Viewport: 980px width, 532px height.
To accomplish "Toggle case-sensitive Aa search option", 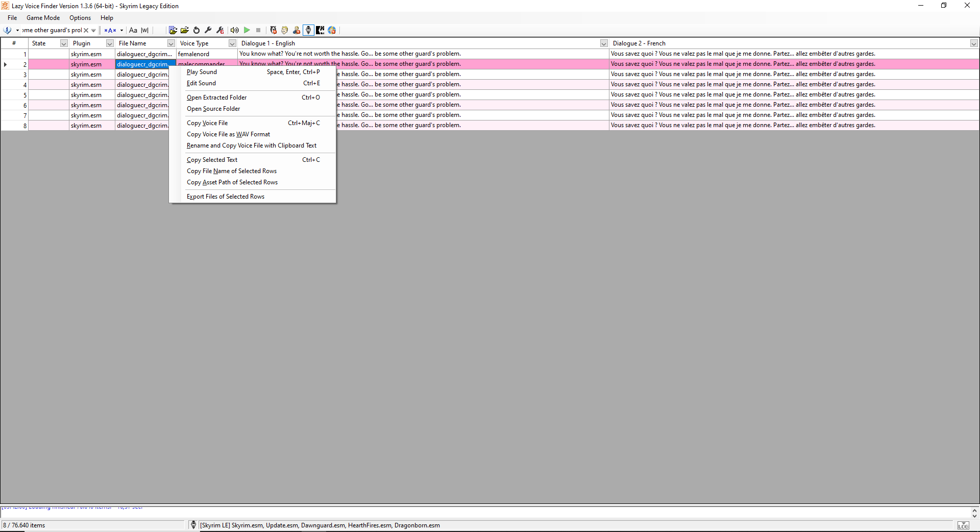I will (x=133, y=31).
